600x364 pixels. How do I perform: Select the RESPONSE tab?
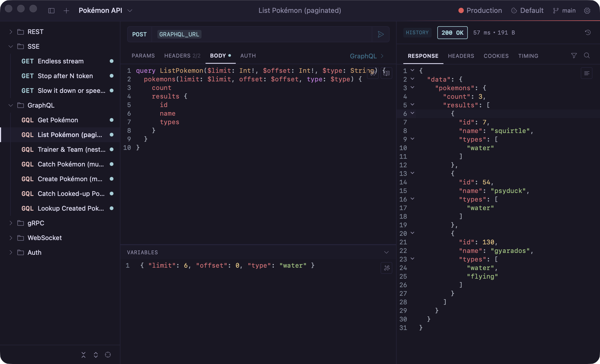coord(423,56)
